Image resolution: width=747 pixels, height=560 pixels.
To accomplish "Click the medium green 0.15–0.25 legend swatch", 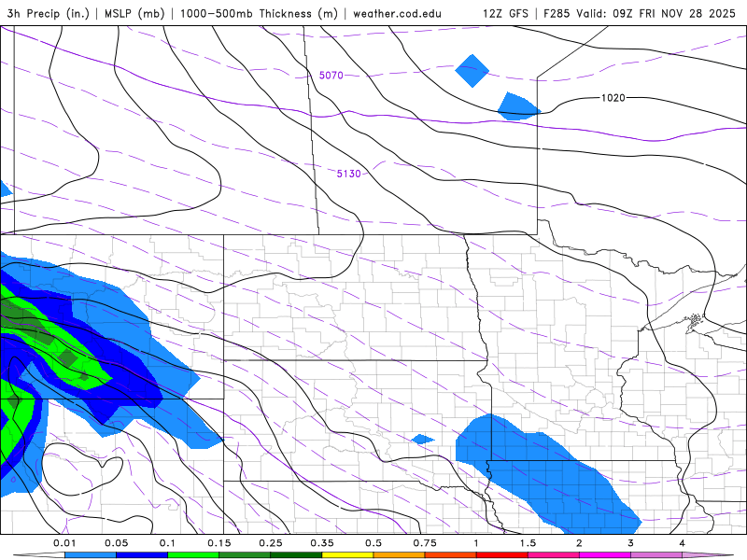I will (245, 555).
